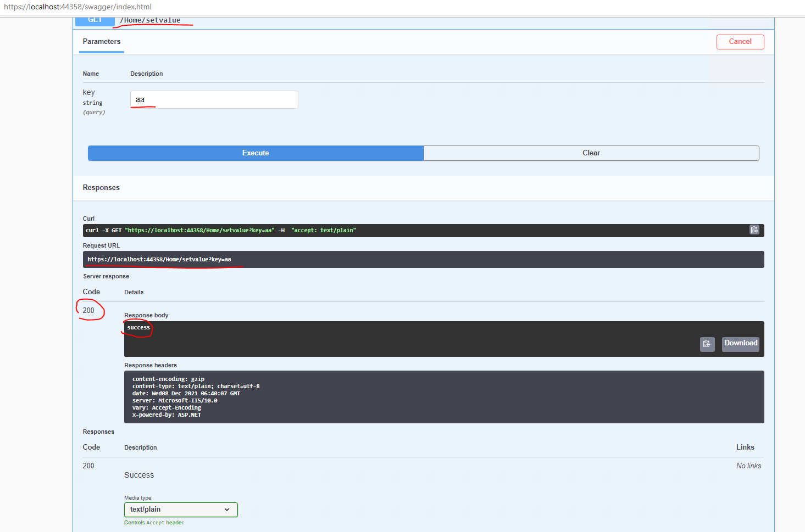This screenshot has height=532, width=805.
Task: Click the 200 server response code
Action: click(88, 311)
